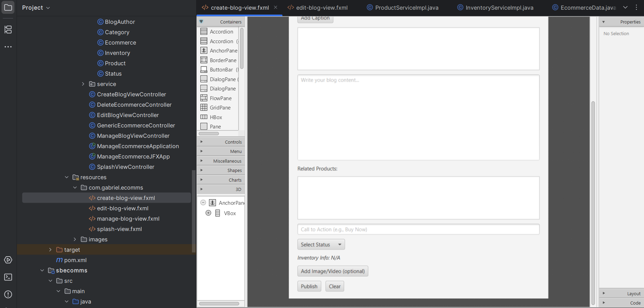644x308 pixels.
Task: Click the BlogAuthor class icon
Action: [100, 22]
